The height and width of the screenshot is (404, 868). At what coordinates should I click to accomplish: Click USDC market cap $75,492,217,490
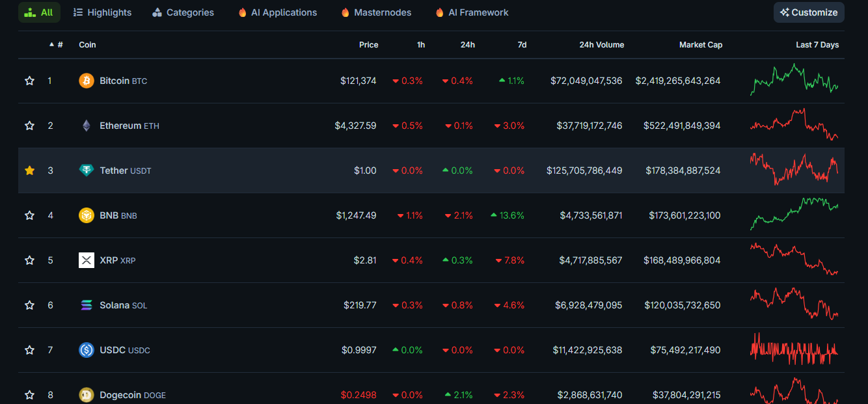pos(685,350)
